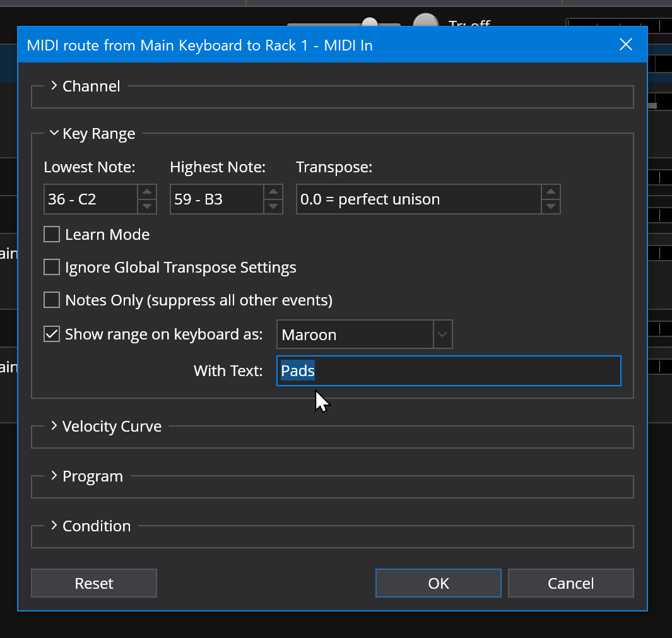Enable Notes Only checkbox
672x638 pixels.
coord(52,300)
